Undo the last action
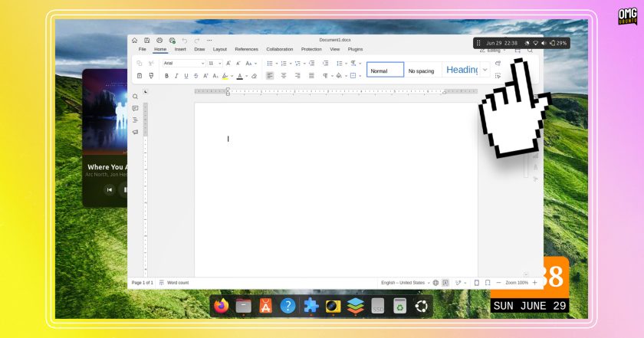Screen dimensions: 644x338 click(x=185, y=41)
